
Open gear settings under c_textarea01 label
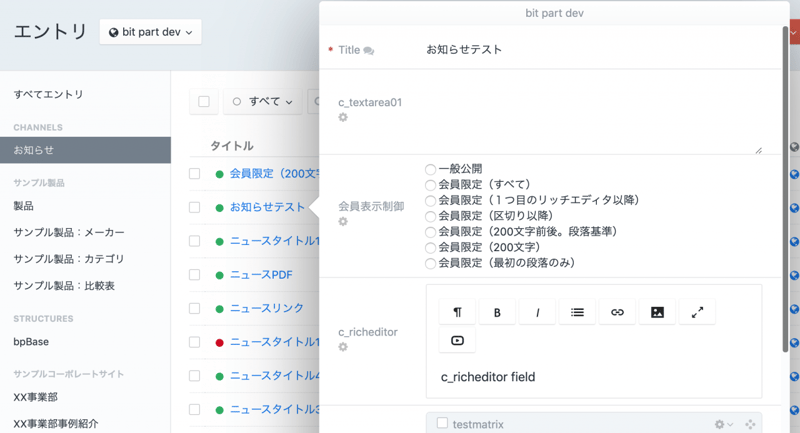(x=343, y=118)
